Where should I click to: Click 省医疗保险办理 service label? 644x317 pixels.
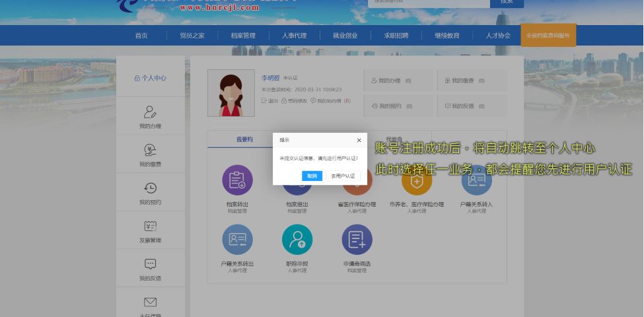(357, 204)
